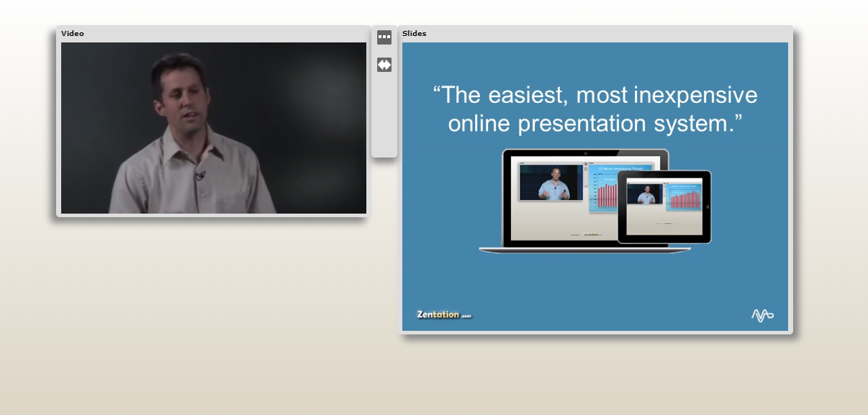The image size is (868, 415).
Task: Select the Slides panel title
Action: pyautogui.click(x=414, y=34)
